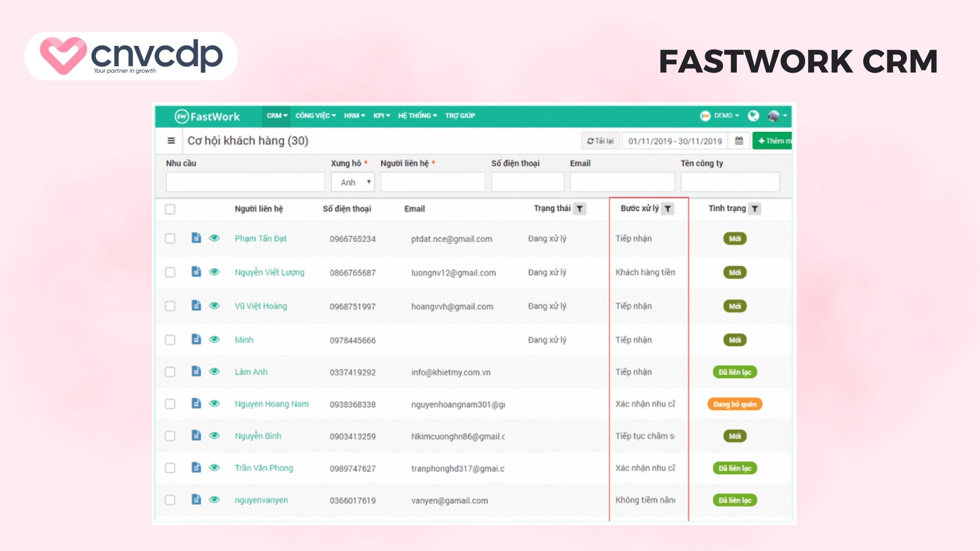
Task: Open the filter icon on Trạng thái column
Action: click(580, 209)
